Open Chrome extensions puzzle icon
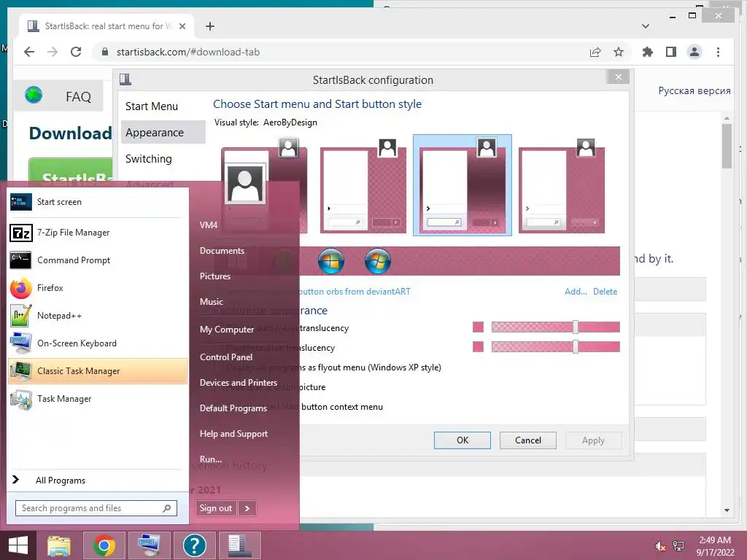The image size is (747, 560). point(648,52)
